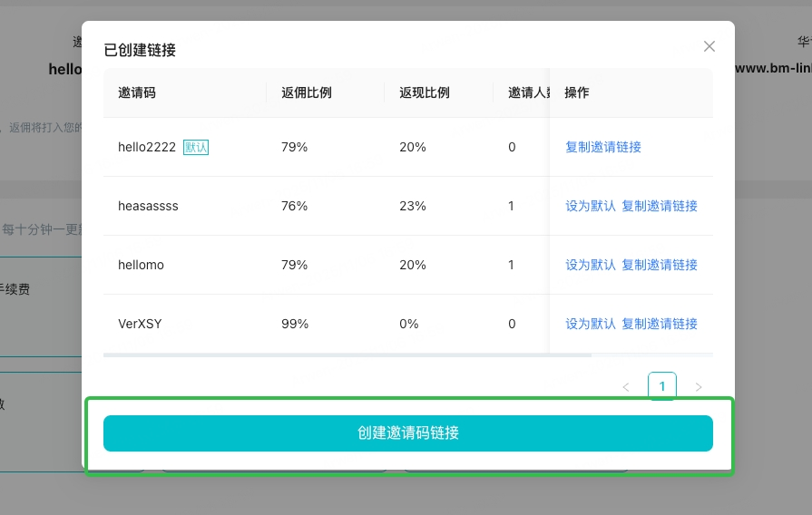Set VerXSY as default invite code
The width and height of the screenshot is (812, 515).
[591, 324]
